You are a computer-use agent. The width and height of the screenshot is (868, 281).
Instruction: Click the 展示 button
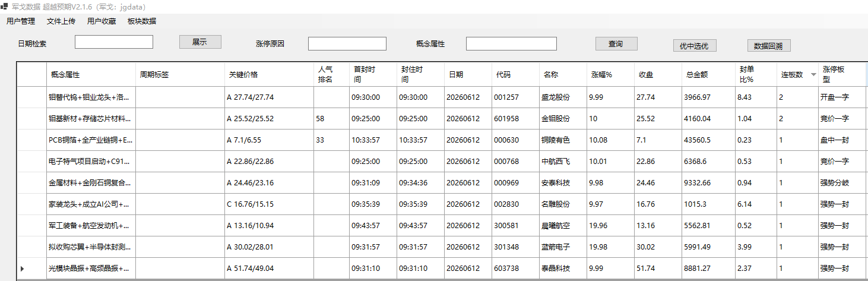pos(200,42)
